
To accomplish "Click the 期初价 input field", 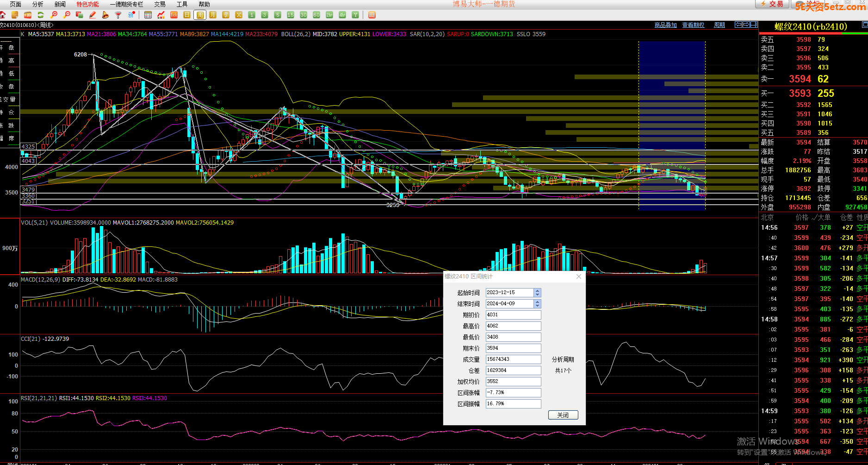I will [513, 315].
